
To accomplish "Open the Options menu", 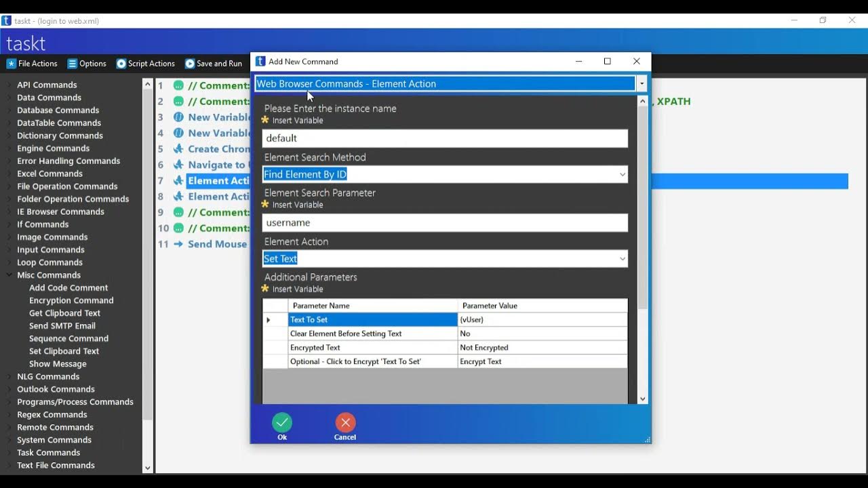I will click(87, 64).
